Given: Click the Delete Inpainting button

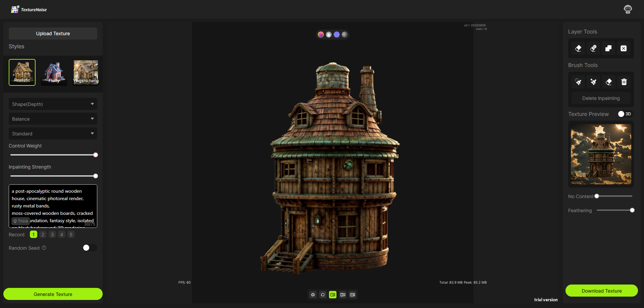Looking at the screenshot, I should click(601, 98).
